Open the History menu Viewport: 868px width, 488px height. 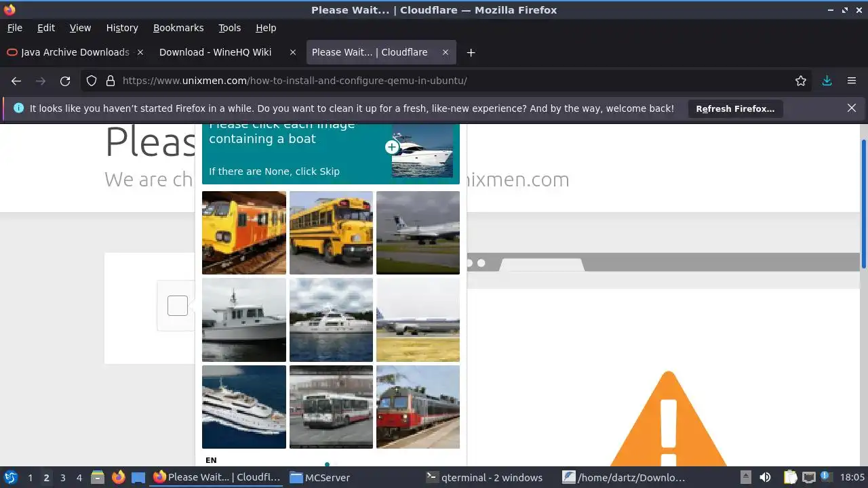tap(122, 28)
